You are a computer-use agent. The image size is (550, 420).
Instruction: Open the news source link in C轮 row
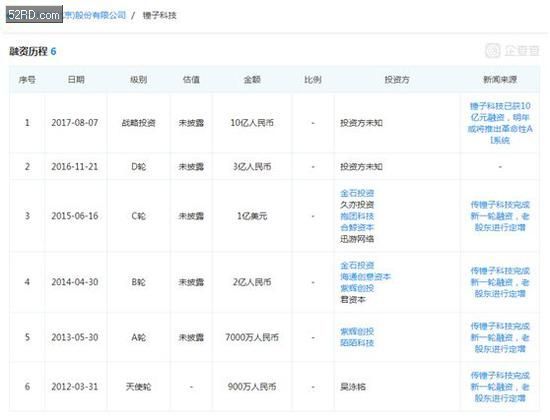click(500, 216)
